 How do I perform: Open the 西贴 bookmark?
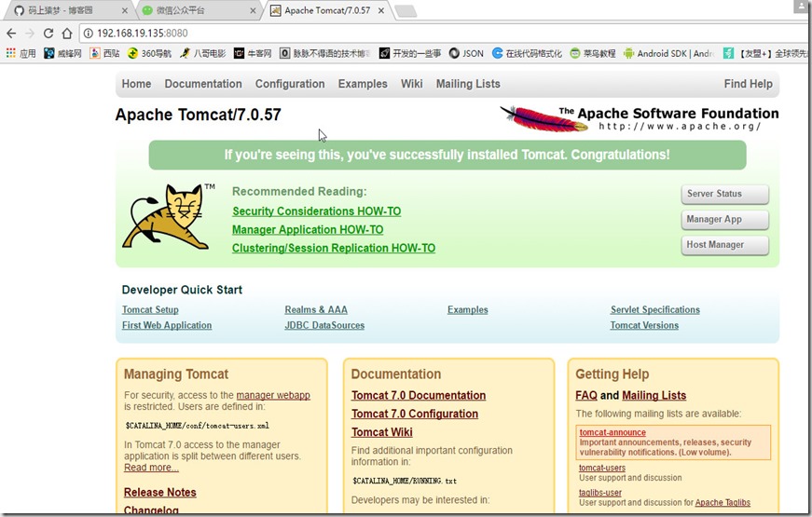[x=104, y=53]
